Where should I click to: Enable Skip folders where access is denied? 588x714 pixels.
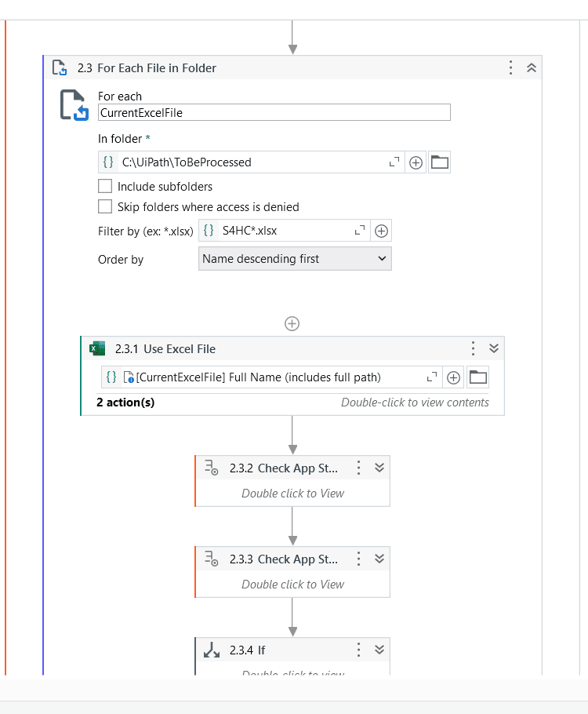pos(105,206)
